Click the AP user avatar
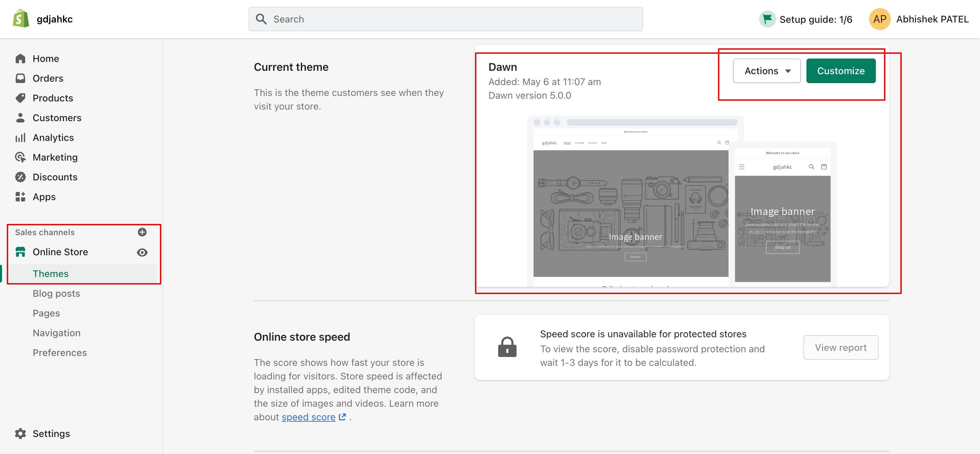980x454 pixels. point(880,19)
